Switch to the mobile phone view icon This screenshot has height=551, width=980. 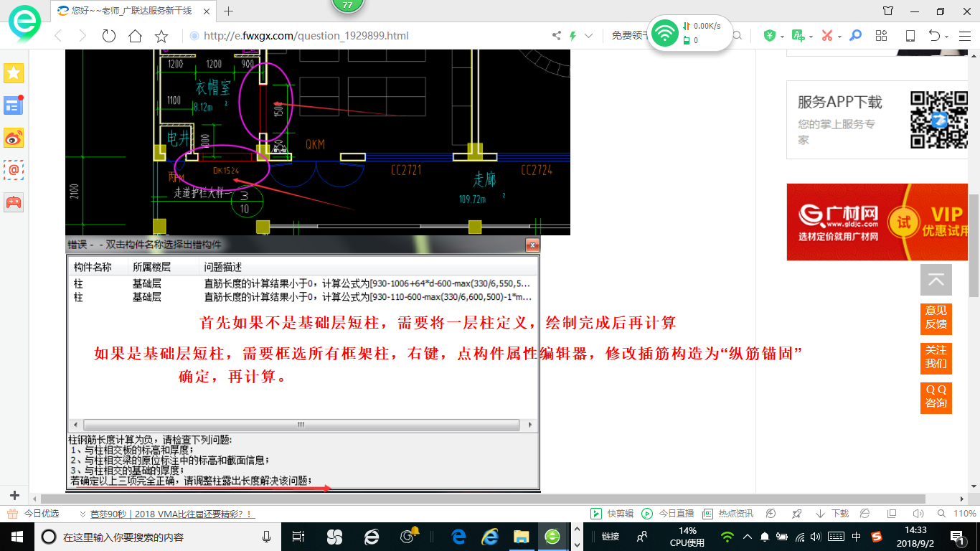click(910, 36)
